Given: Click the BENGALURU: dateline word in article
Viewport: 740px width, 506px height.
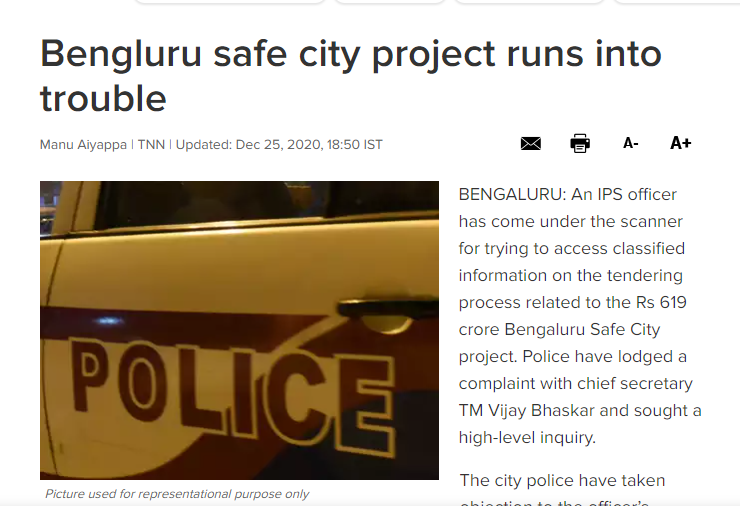Looking at the screenshot, I should click(x=512, y=194).
